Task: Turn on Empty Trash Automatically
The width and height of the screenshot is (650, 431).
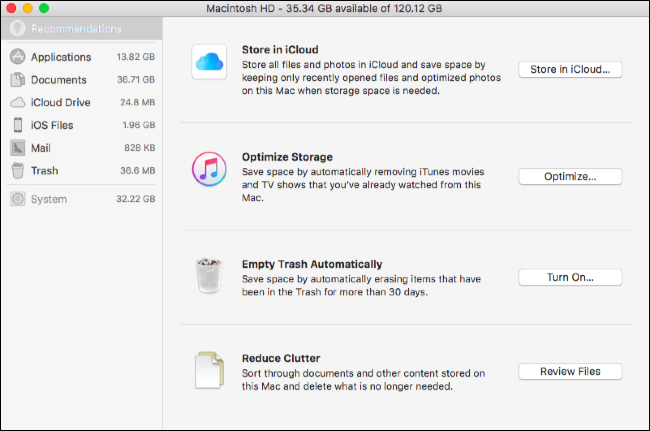Action: tap(570, 277)
